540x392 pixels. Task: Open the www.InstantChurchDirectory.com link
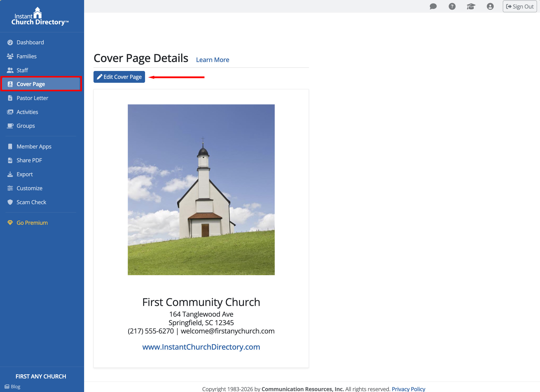(201, 347)
